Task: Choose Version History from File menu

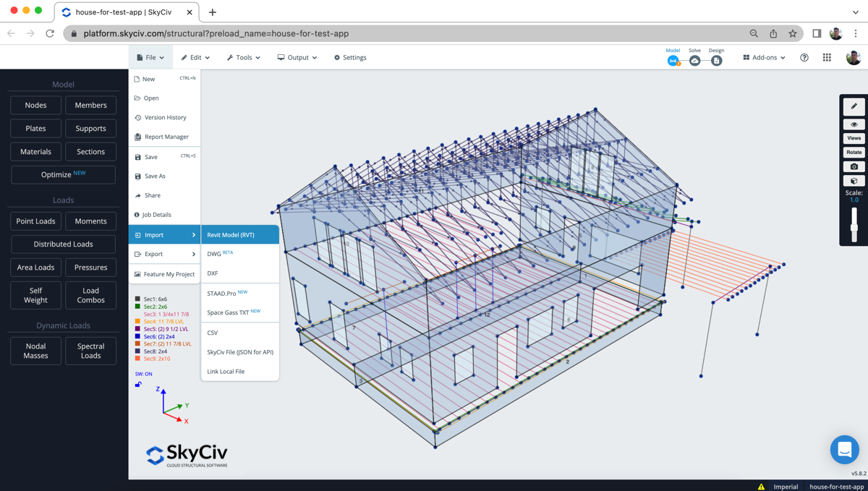Action: tap(165, 117)
